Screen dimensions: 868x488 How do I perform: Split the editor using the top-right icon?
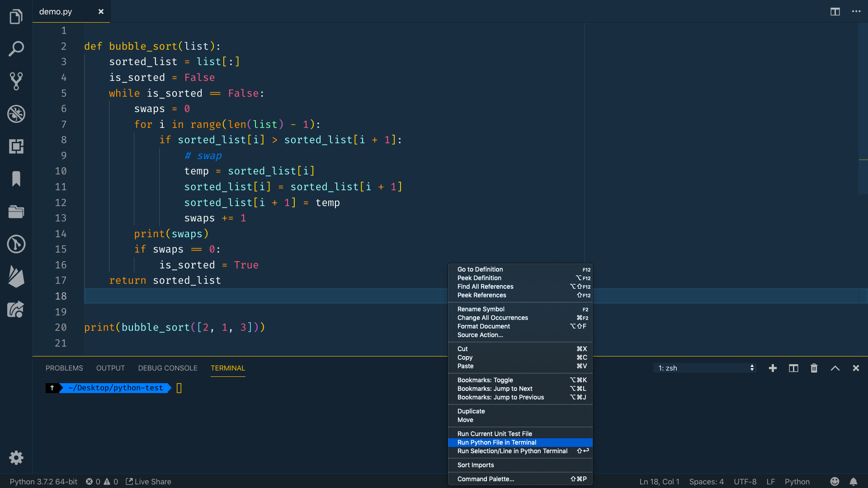(835, 12)
